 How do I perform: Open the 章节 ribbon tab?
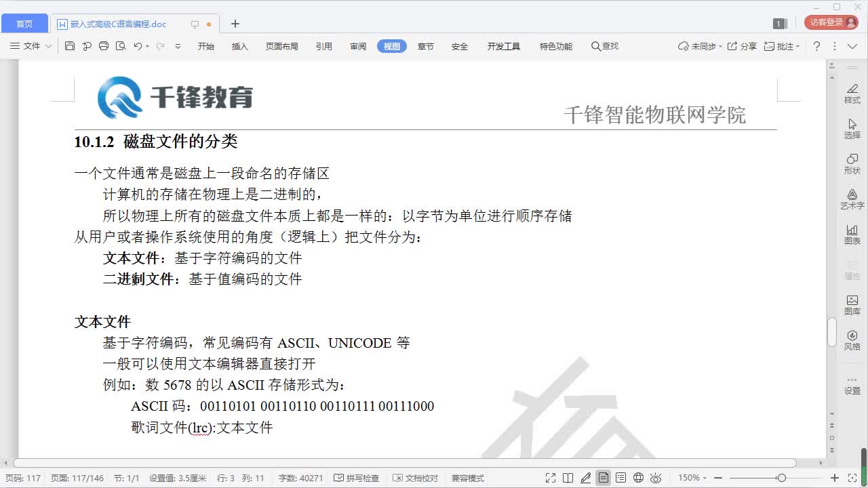point(425,46)
